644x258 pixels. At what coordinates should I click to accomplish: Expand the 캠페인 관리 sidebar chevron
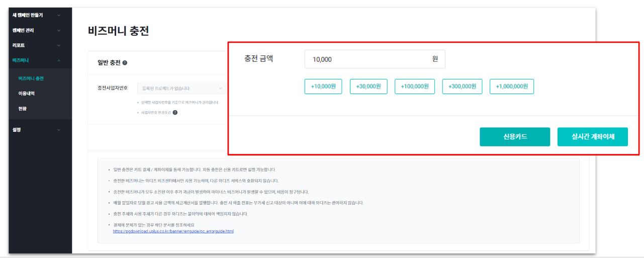coord(59,31)
